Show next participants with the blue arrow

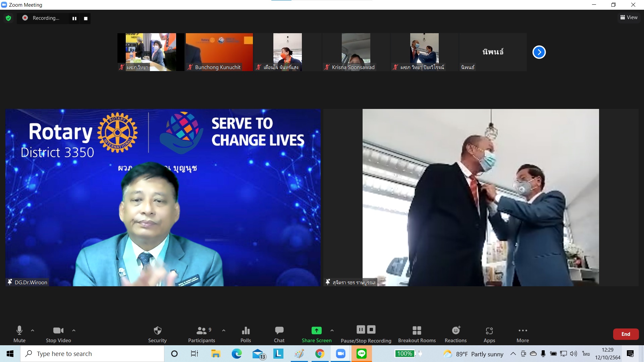pyautogui.click(x=539, y=52)
